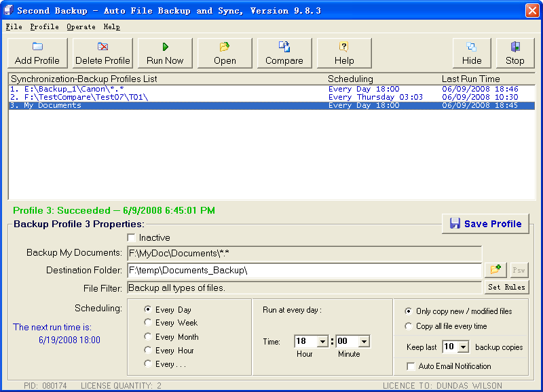The image size is (543, 392).
Task: Expand the Hour dropdown
Action: pyautogui.click(x=322, y=342)
